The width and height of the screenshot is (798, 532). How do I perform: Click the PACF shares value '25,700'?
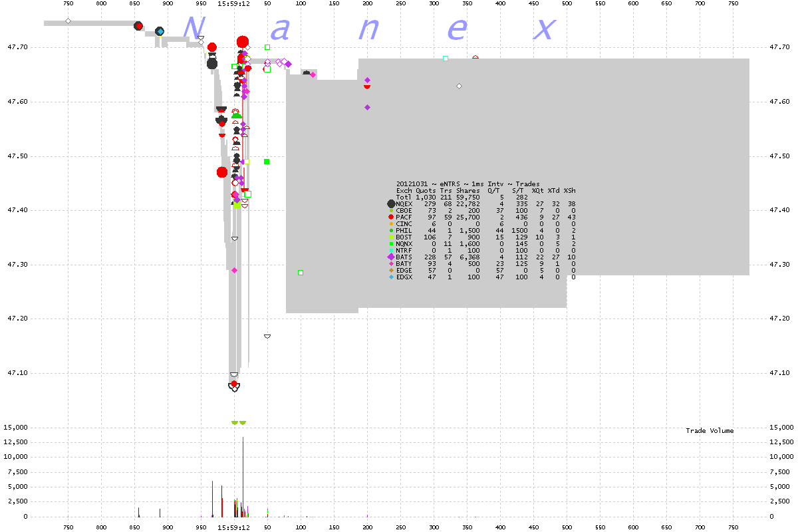coord(468,217)
